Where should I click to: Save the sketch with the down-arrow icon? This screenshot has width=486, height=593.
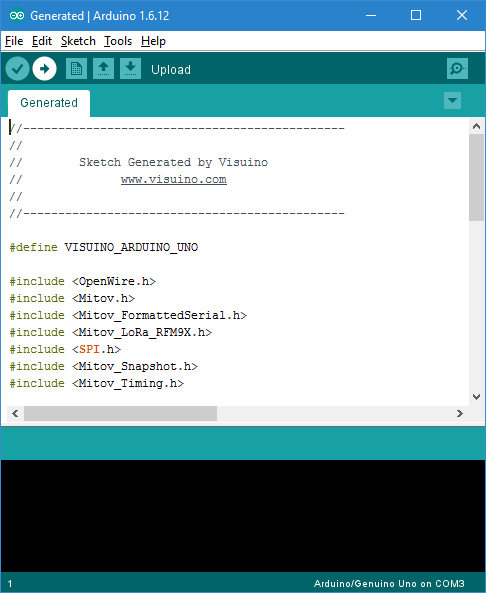tap(130, 69)
